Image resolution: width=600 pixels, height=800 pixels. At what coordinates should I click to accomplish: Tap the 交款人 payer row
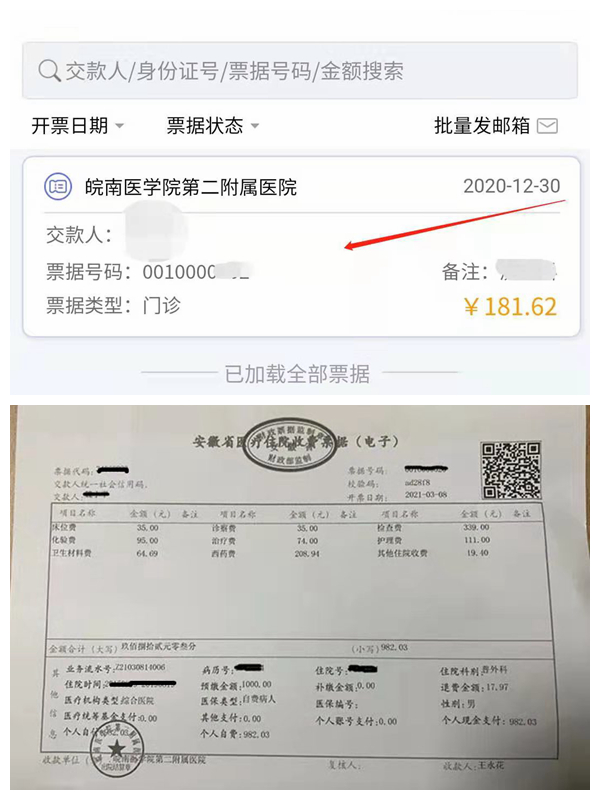click(117, 235)
